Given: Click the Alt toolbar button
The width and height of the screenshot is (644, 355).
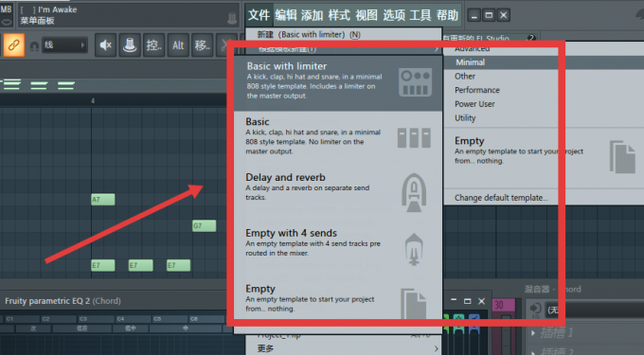Looking at the screenshot, I should [x=178, y=44].
